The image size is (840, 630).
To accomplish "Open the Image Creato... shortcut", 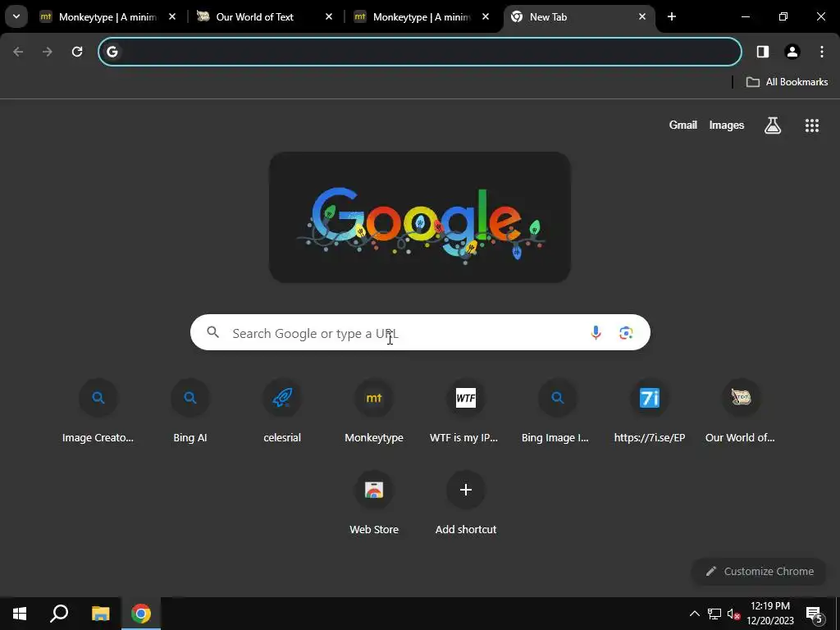I will point(98,412).
